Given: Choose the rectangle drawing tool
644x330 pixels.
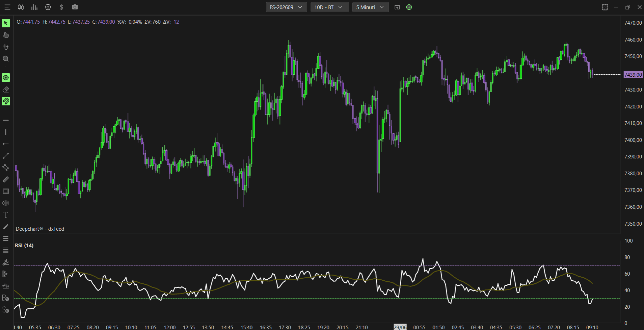Looking at the screenshot, I should (6, 191).
